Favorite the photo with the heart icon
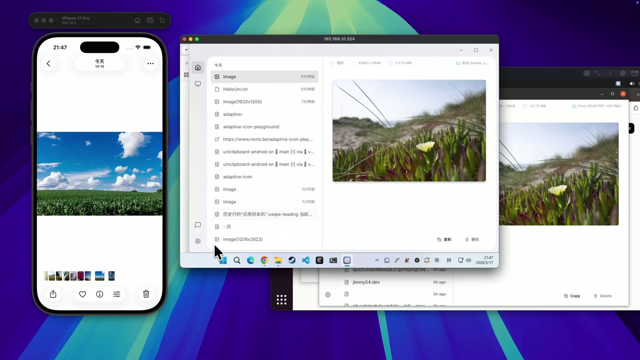This screenshot has height=360, width=640. [82, 294]
